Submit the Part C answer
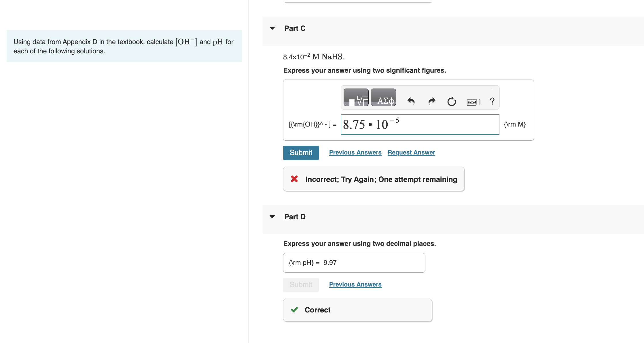 click(301, 152)
